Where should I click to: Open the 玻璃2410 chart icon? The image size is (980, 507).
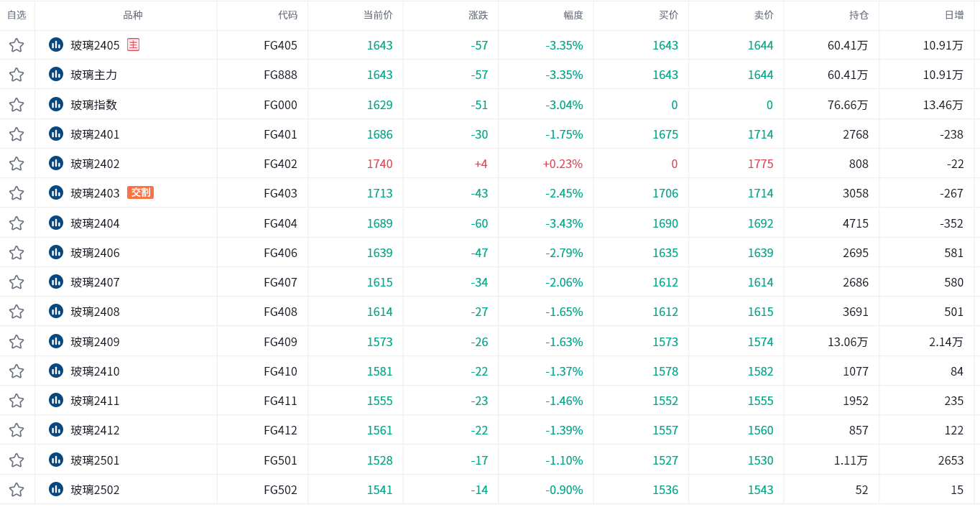click(56, 371)
